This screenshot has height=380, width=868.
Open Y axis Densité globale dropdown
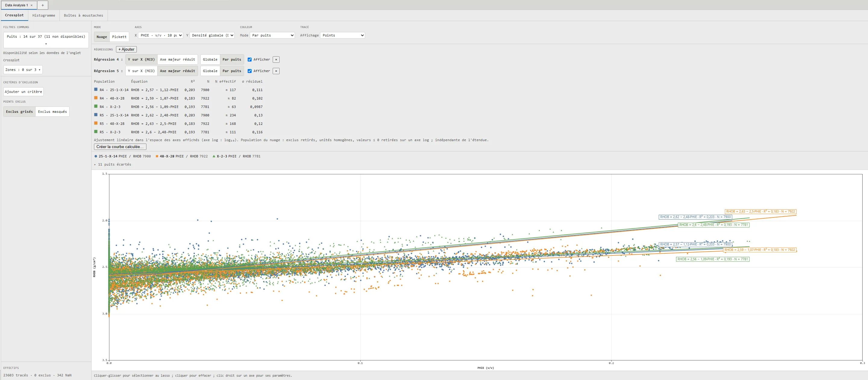click(x=212, y=35)
